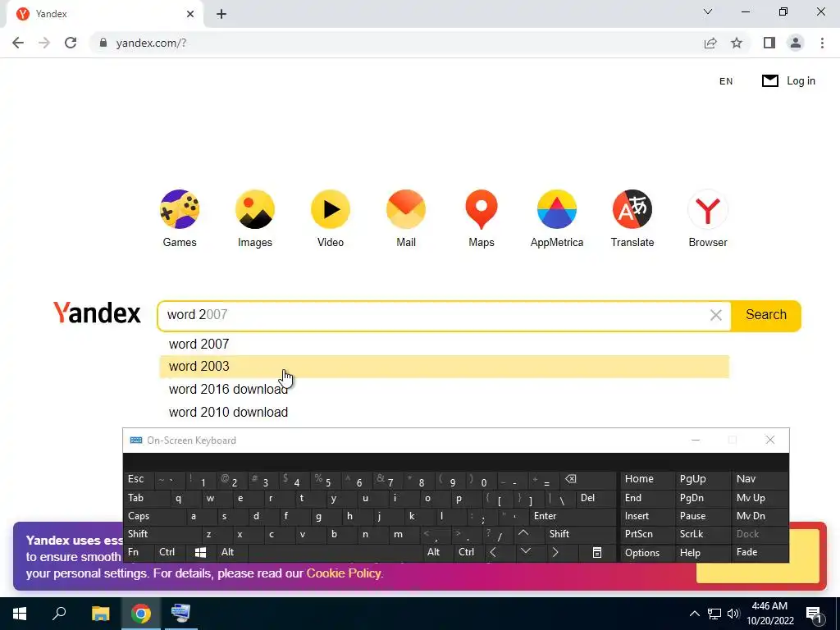Toggle right Alt key on On-Screen Keyboard
The width and height of the screenshot is (840, 630).
coord(438,552)
